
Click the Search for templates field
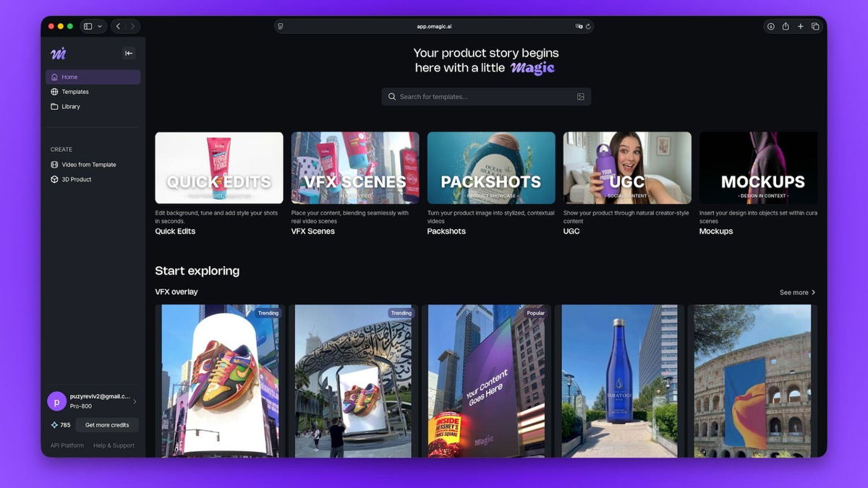point(486,97)
